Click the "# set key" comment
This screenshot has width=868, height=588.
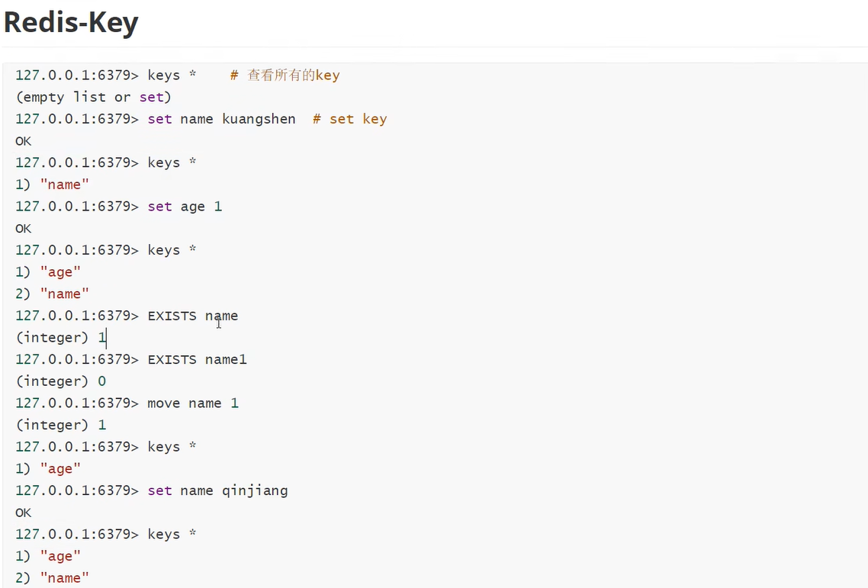[x=350, y=119]
